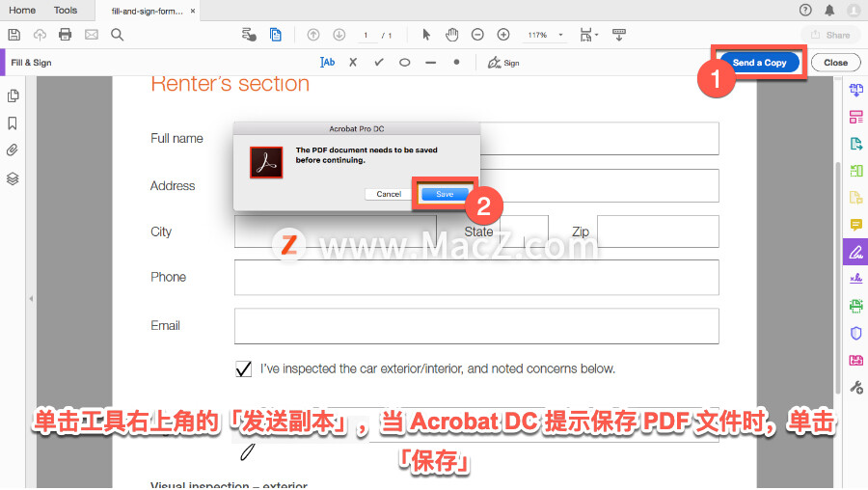Open the Comment tool in right pane
This screenshot has width=868, height=490.
(855, 225)
